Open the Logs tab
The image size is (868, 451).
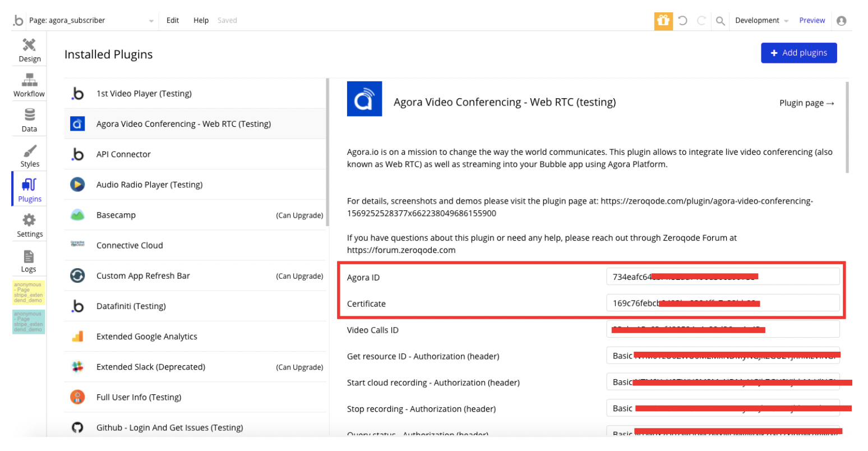[x=29, y=261]
